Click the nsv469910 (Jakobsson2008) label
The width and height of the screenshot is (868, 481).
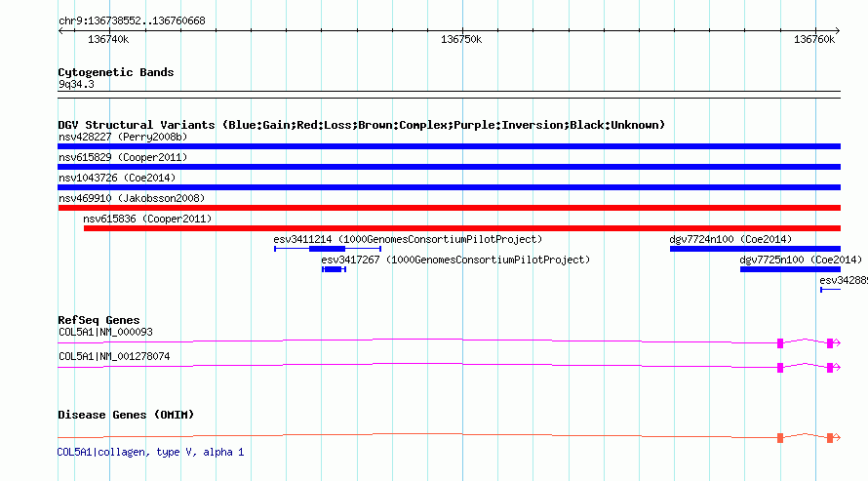(x=132, y=198)
